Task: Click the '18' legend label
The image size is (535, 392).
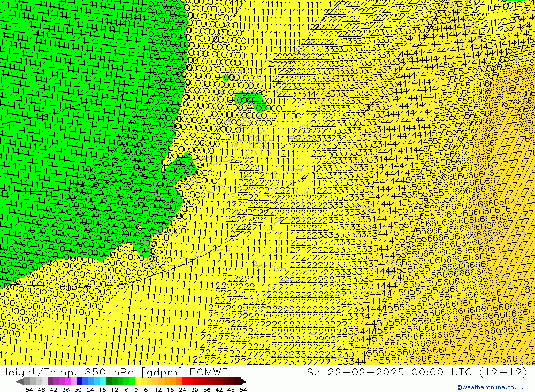Action: pos(170,390)
